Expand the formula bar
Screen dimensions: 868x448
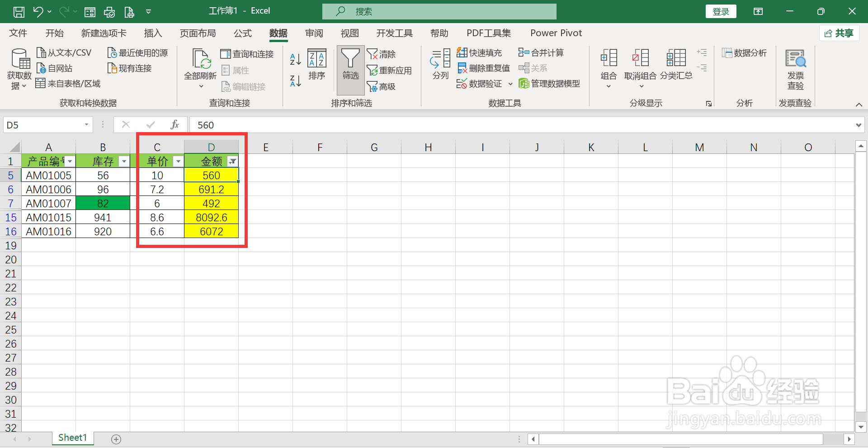859,125
